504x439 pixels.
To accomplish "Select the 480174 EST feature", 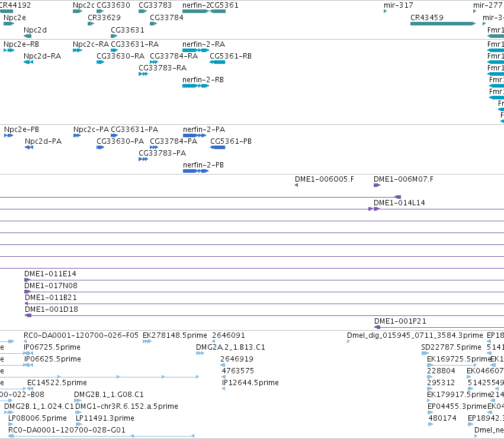I will click(431, 424).
